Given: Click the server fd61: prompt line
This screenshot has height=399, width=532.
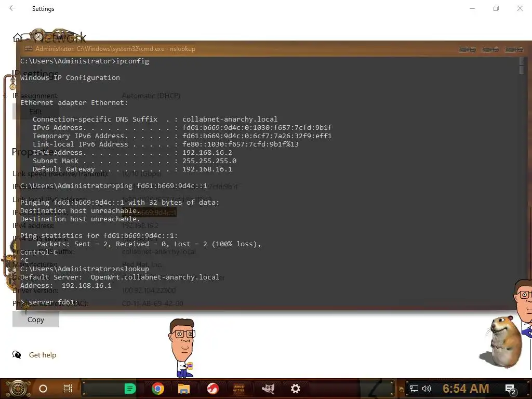Looking at the screenshot, I should (x=49, y=302).
